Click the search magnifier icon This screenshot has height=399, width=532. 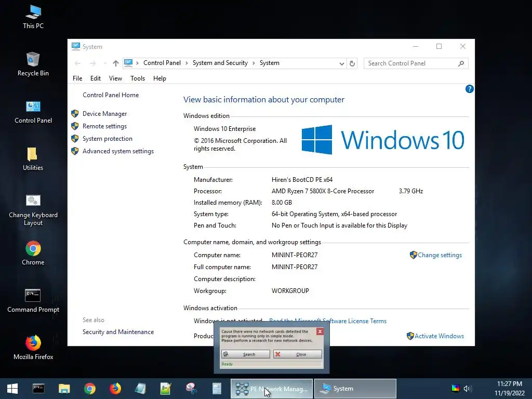[x=461, y=63]
